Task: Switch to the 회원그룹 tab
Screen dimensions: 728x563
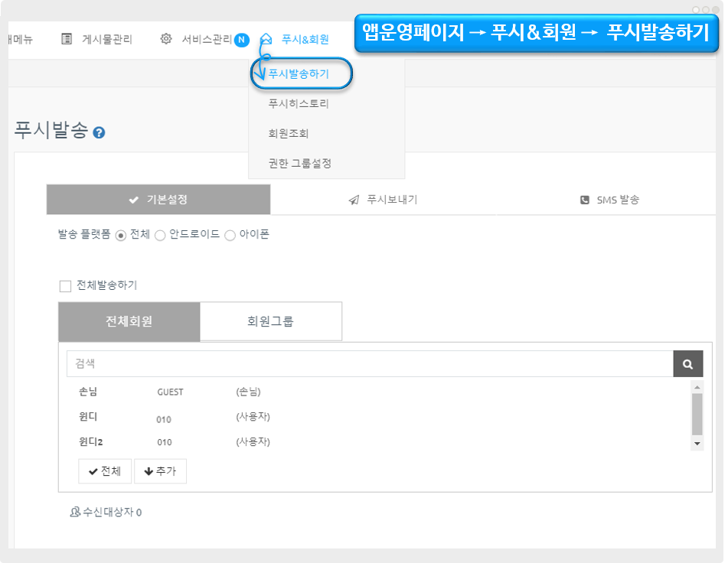Action: click(x=270, y=321)
